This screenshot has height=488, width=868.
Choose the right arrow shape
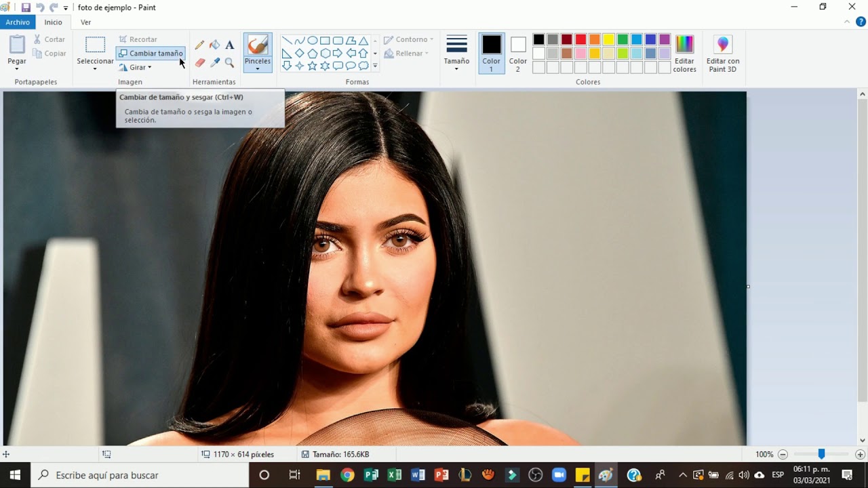point(338,54)
